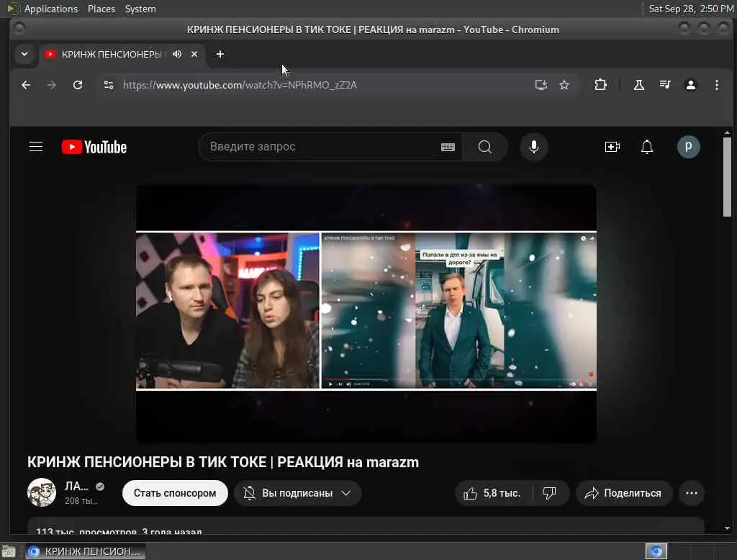Viewport: 737px width, 560px height.
Task: Start voice search with microphone
Action: [533, 147]
